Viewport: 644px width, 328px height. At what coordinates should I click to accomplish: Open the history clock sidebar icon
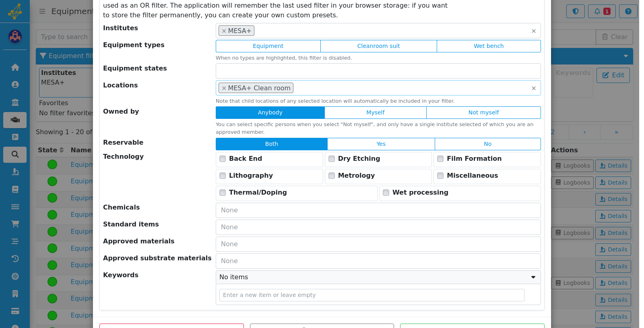point(15,259)
